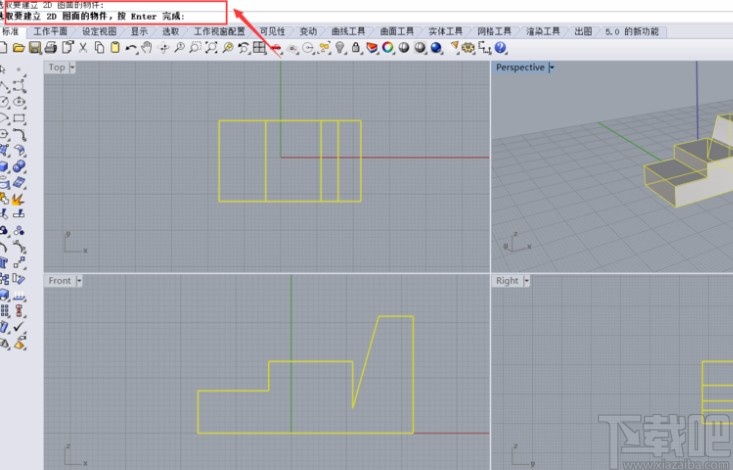Switch to the 网格工具 toolbar tab

[494, 31]
